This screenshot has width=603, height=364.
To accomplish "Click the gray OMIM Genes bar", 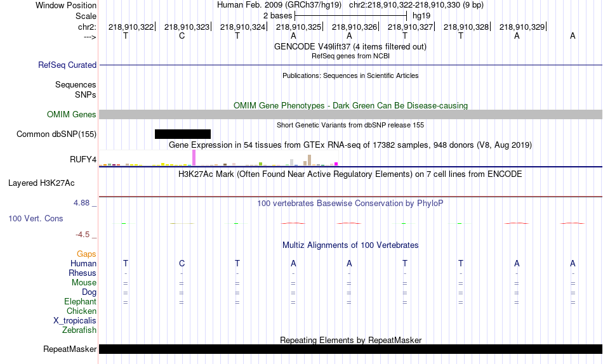I will pyautogui.click(x=351, y=115).
